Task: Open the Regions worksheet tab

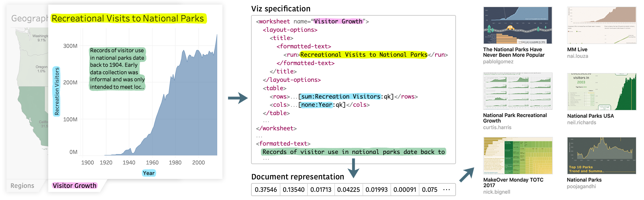Action: coord(22,185)
